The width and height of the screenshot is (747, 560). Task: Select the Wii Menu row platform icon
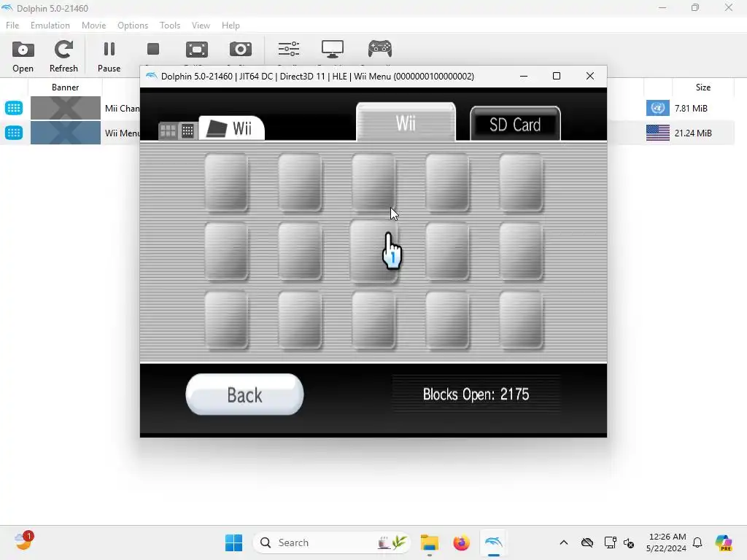pyautogui.click(x=14, y=133)
